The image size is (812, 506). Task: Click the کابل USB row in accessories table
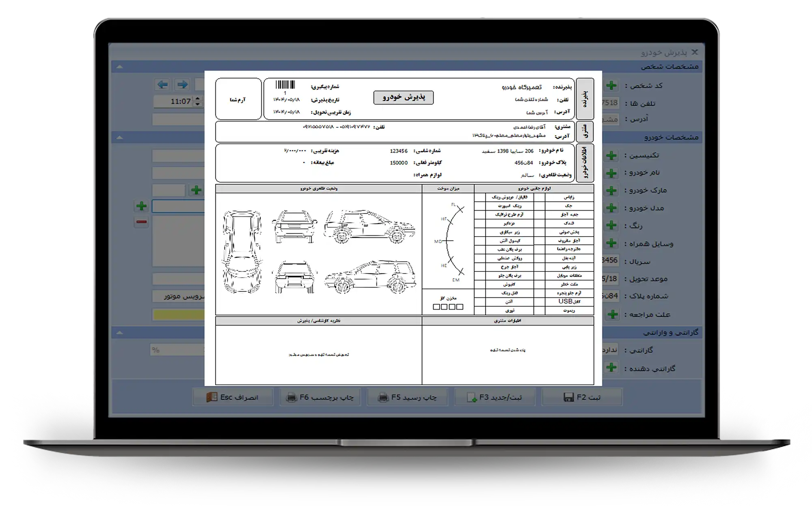(569, 301)
